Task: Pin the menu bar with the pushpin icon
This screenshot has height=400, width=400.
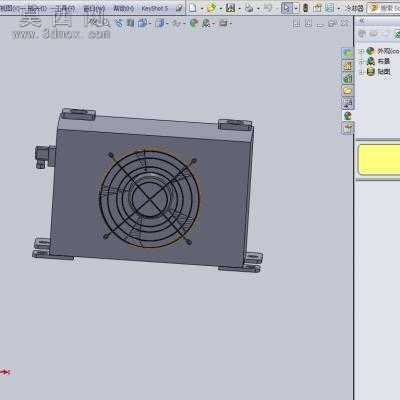Action: pos(179,8)
